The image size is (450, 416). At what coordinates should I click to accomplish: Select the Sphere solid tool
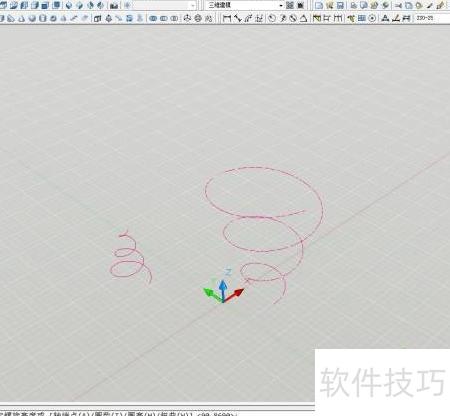point(32,18)
